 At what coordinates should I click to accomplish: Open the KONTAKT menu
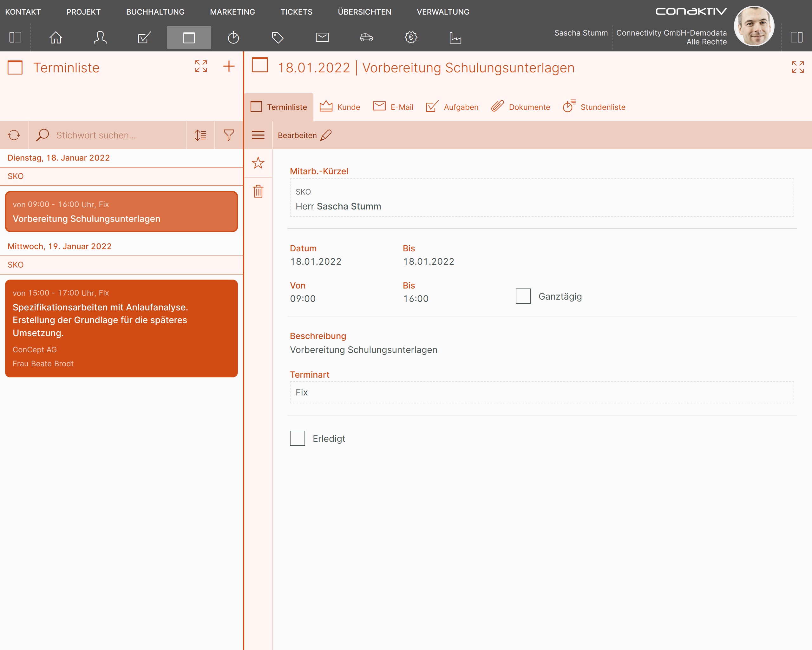point(23,12)
